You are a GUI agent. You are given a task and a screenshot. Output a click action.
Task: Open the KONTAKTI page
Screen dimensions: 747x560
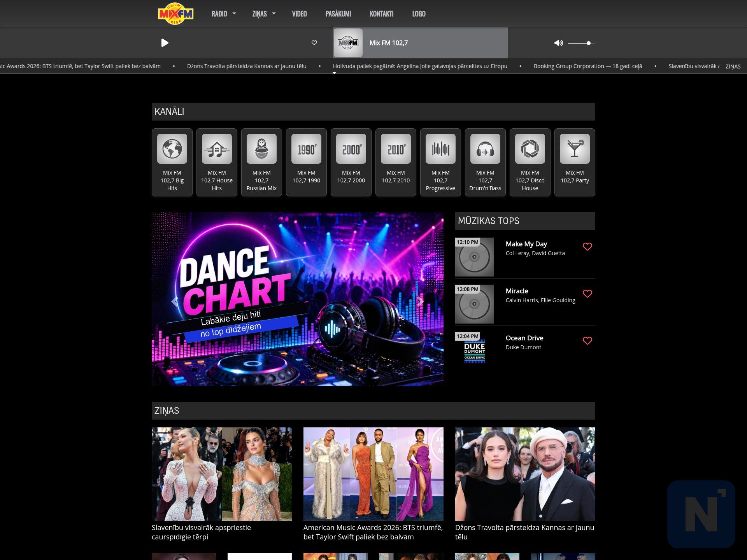pos(382,14)
